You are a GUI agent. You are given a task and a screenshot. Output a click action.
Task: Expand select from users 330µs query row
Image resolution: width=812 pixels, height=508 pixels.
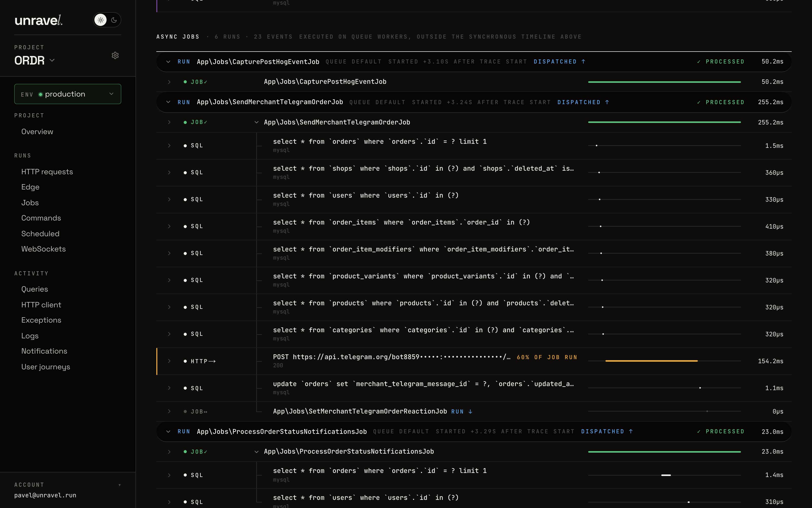coord(169,199)
